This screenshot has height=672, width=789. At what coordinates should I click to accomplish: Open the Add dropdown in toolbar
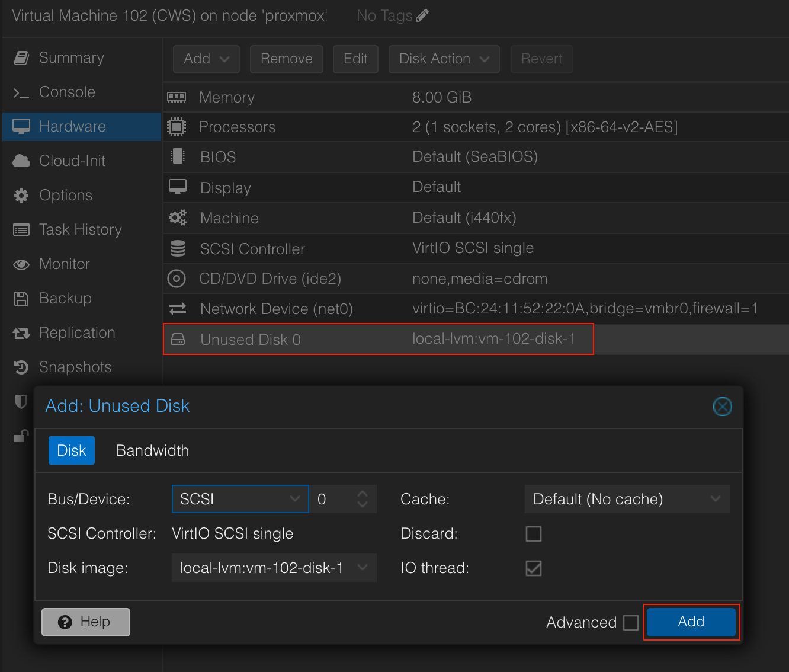coord(206,59)
